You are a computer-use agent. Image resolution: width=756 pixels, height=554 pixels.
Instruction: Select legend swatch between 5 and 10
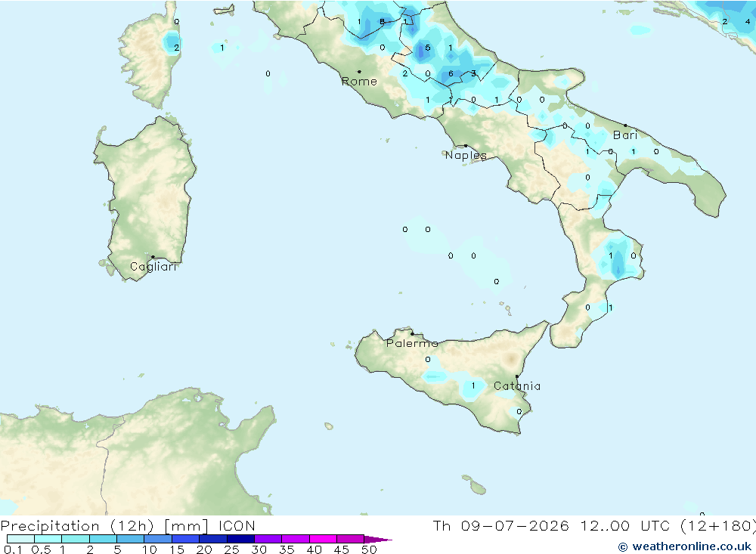click(131, 539)
